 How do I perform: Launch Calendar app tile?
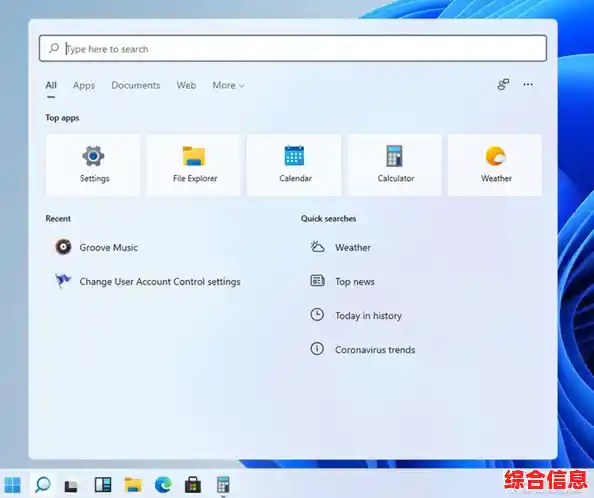point(294,165)
